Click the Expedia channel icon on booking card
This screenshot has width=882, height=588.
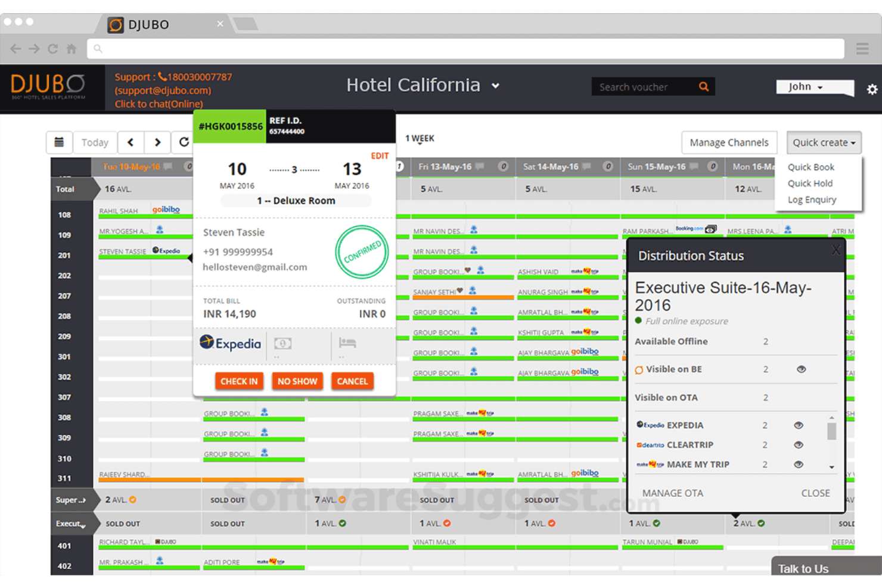click(230, 344)
